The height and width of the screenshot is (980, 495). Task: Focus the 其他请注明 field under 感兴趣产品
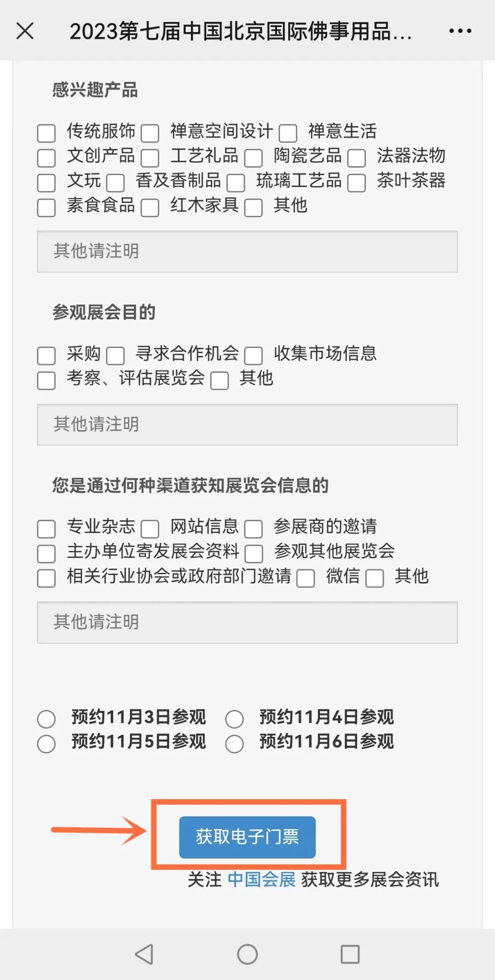247,251
